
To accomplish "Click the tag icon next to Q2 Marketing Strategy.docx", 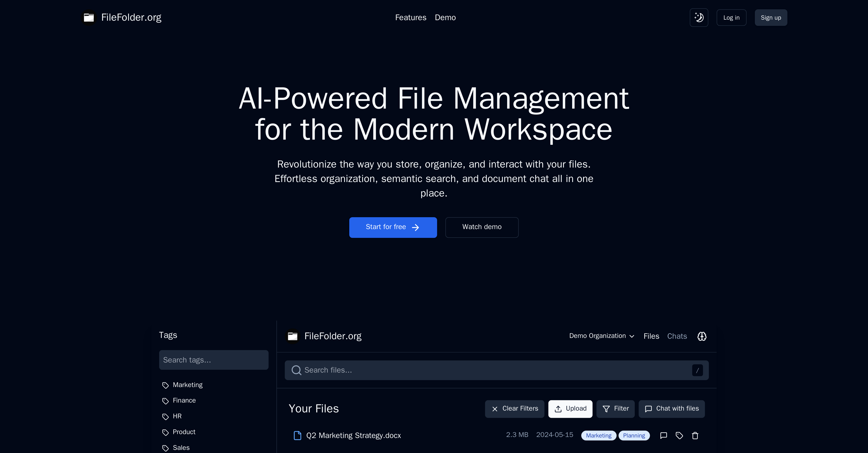I will 679,435.
